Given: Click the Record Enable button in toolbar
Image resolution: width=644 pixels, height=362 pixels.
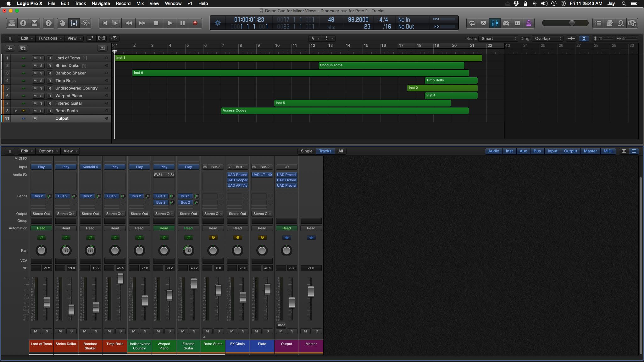Looking at the screenshot, I should [195, 23].
